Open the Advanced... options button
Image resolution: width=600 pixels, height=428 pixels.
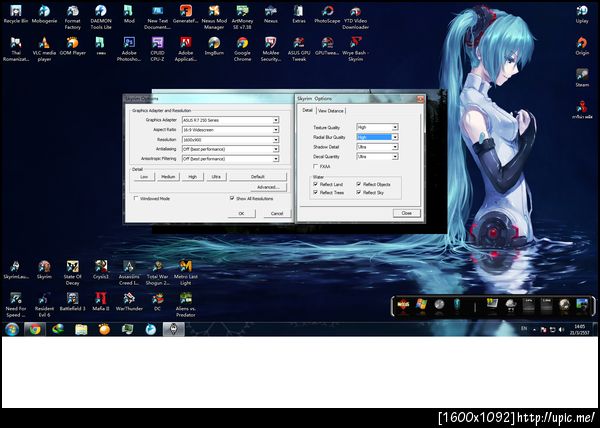(268, 187)
